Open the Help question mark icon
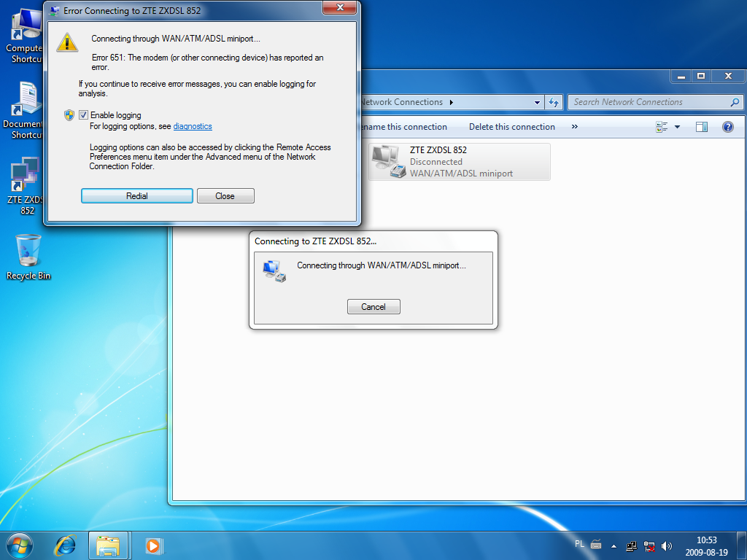Viewport: 747px width, 560px height. 727,127
